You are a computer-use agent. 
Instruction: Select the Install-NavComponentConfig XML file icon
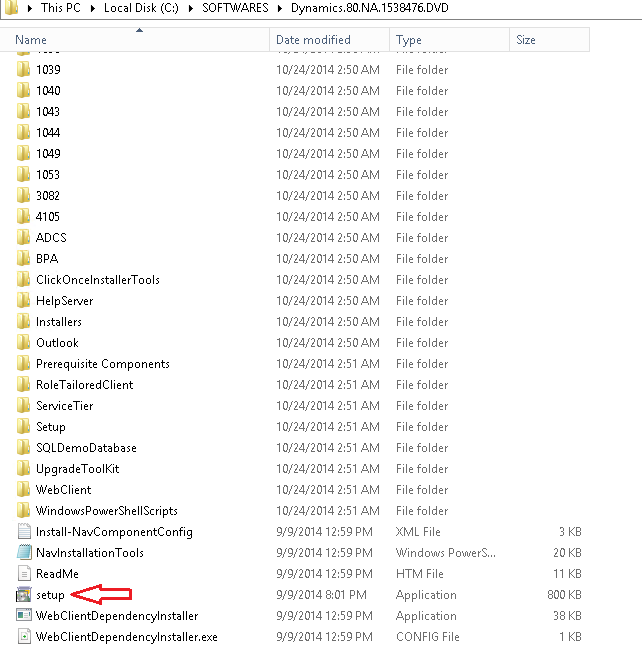(x=24, y=532)
